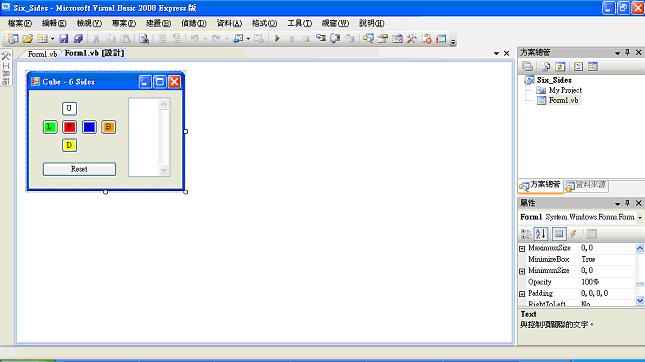The height and width of the screenshot is (362, 645).
Task: Open the 檔案 (File) menu
Action: point(19,23)
